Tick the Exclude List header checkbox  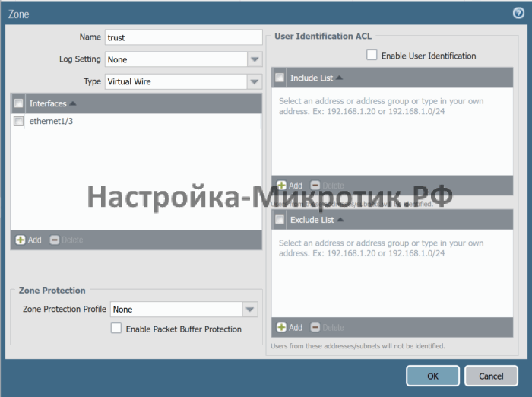click(x=280, y=220)
